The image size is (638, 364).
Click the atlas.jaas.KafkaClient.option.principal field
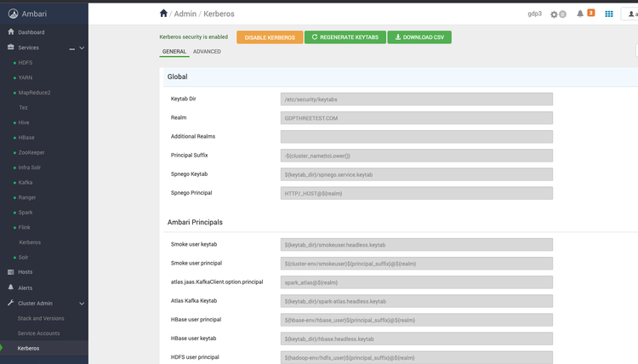(417, 282)
